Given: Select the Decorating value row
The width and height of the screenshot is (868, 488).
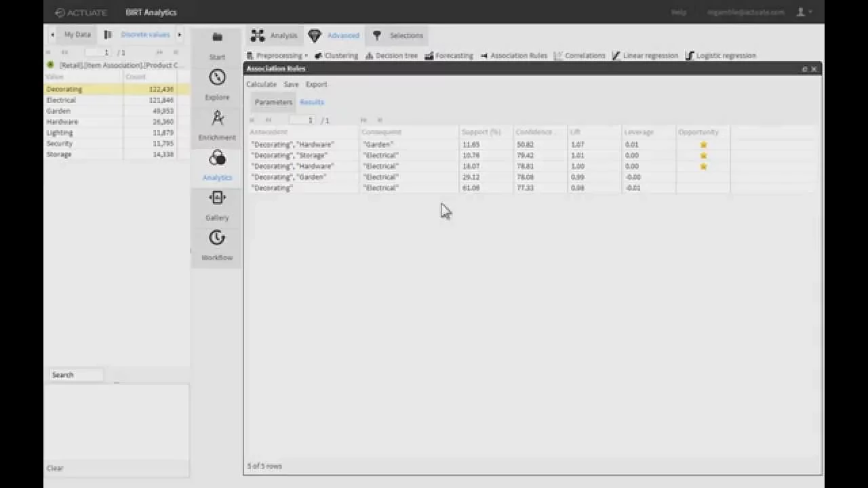Looking at the screenshot, I should 117,89.
